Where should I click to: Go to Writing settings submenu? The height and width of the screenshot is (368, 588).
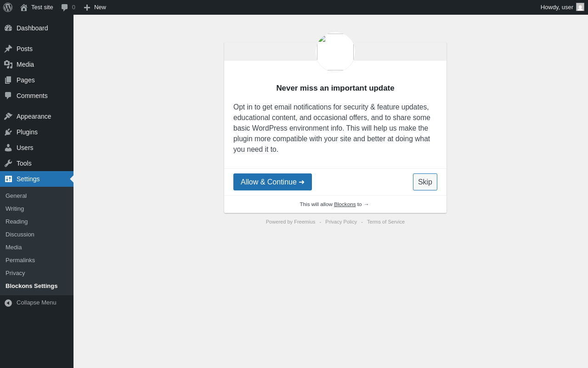click(x=15, y=208)
